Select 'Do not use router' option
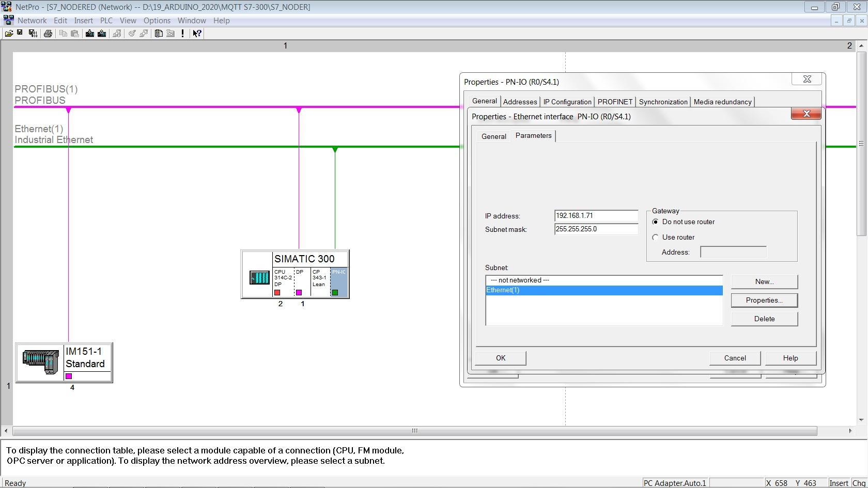The height and width of the screenshot is (488, 868). coord(684,222)
